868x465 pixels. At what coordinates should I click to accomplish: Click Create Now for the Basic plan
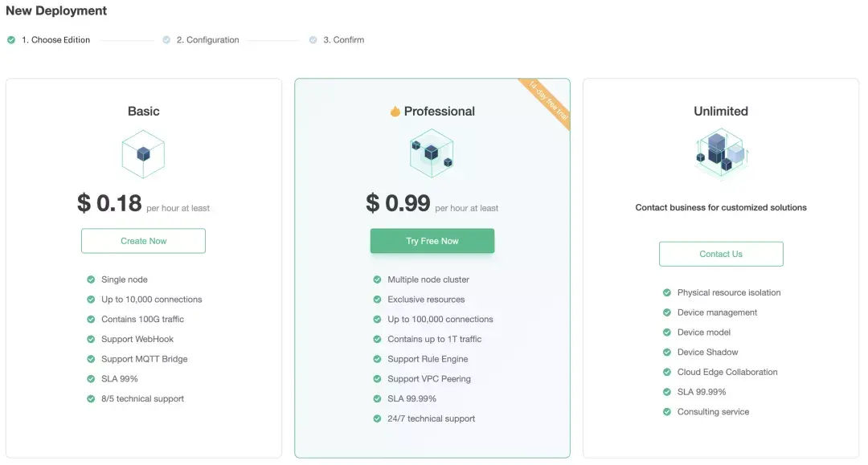pyautogui.click(x=143, y=240)
